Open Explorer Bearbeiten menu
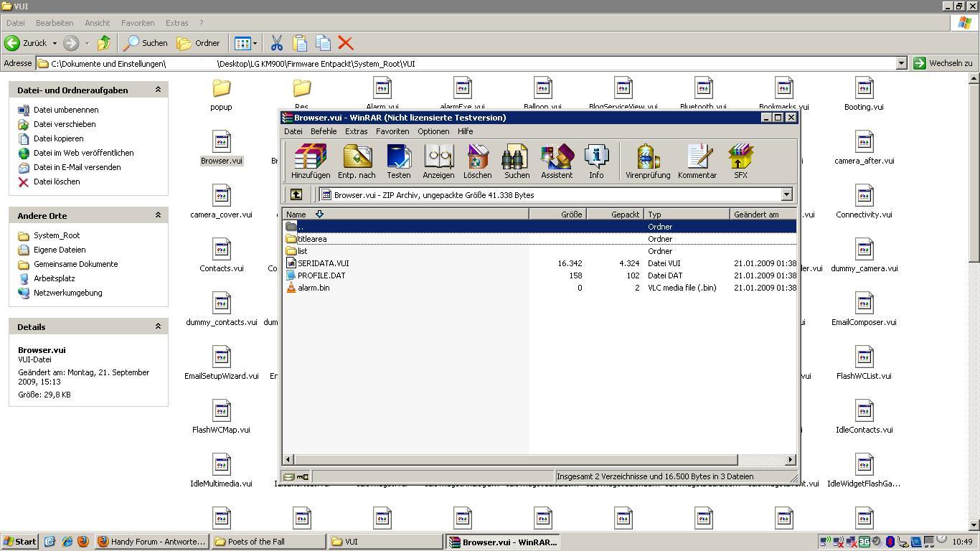The width and height of the screenshot is (980, 551). pos(55,23)
